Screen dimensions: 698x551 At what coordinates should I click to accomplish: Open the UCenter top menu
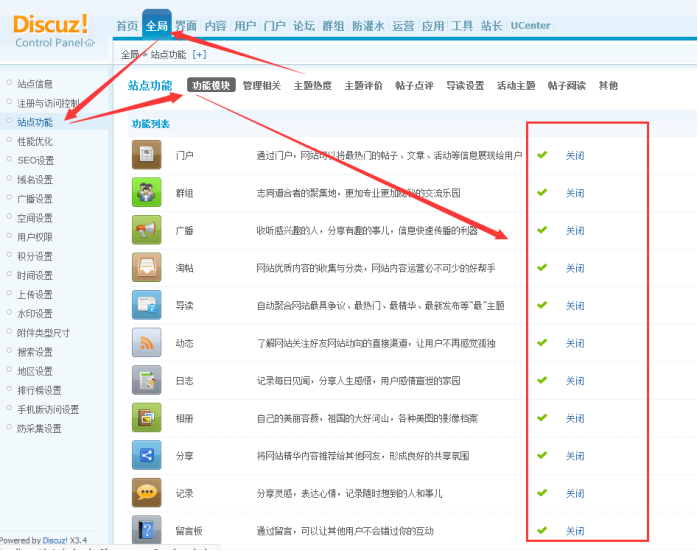(x=530, y=25)
